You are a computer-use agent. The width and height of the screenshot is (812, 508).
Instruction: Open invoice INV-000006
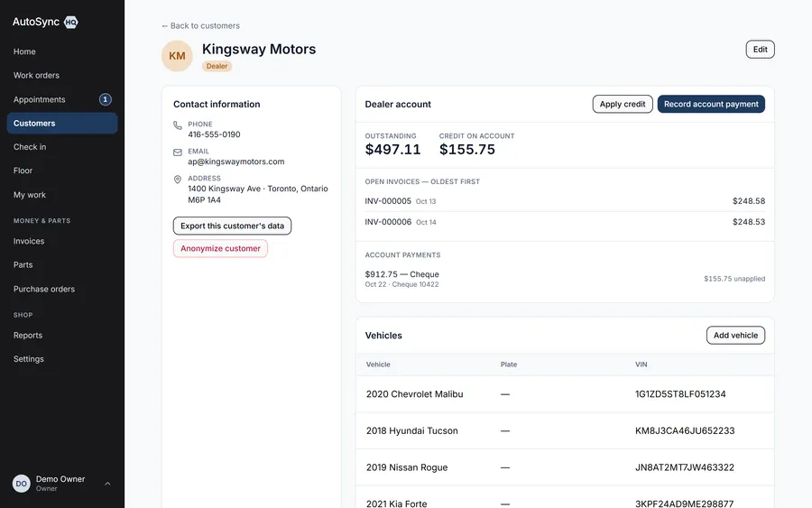[x=565, y=222]
